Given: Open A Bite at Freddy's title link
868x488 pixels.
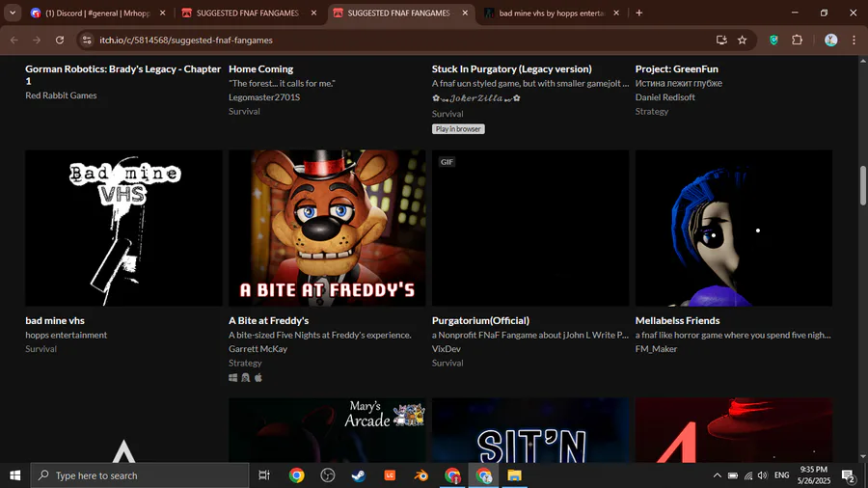Looking at the screenshot, I should pos(268,320).
